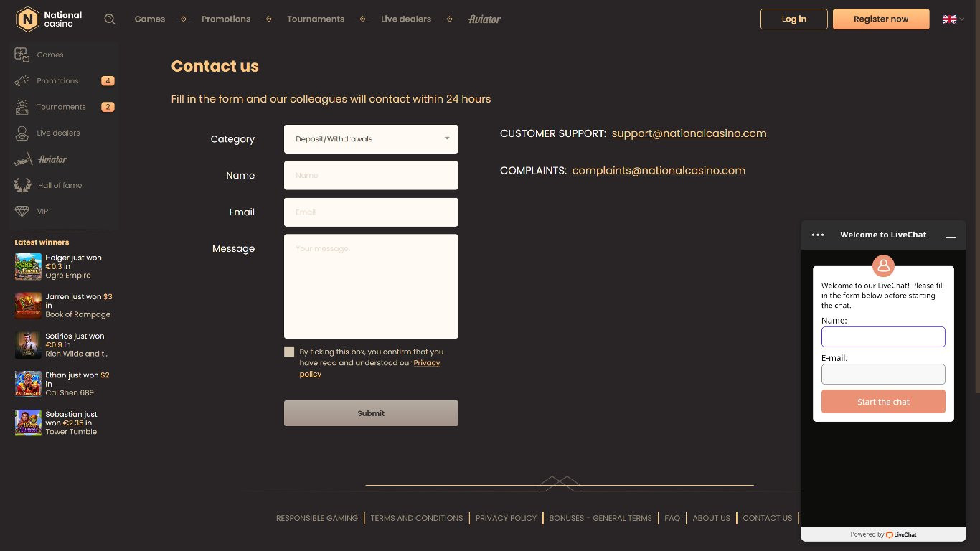Click support@nationalcasino.com email link

click(x=689, y=133)
